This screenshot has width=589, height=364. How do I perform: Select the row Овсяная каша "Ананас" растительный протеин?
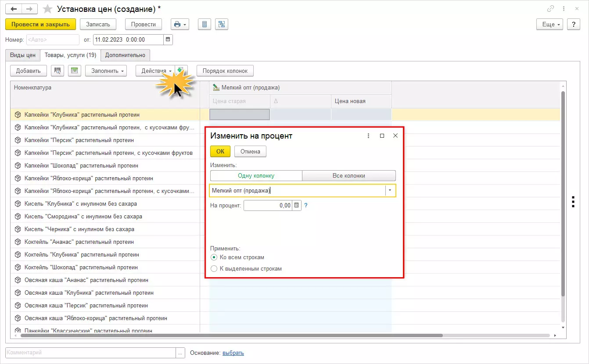pos(105,280)
